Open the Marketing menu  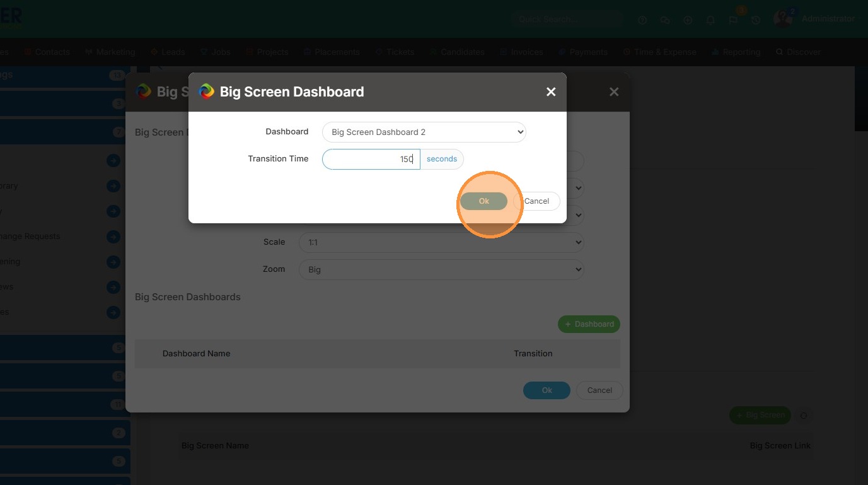[x=111, y=52]
